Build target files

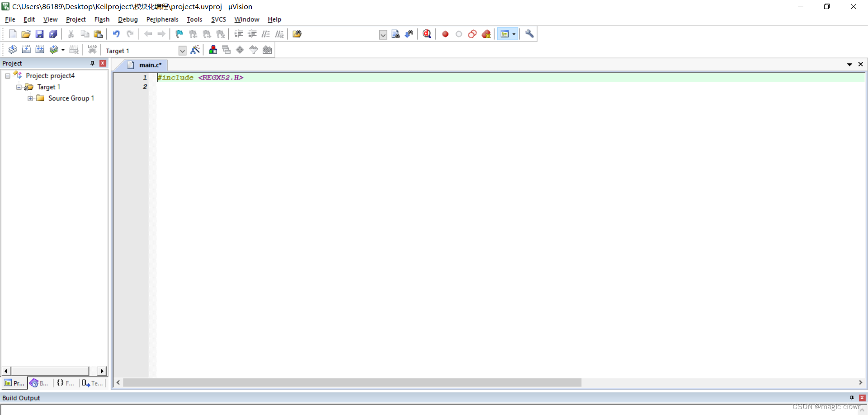[26, 50]
